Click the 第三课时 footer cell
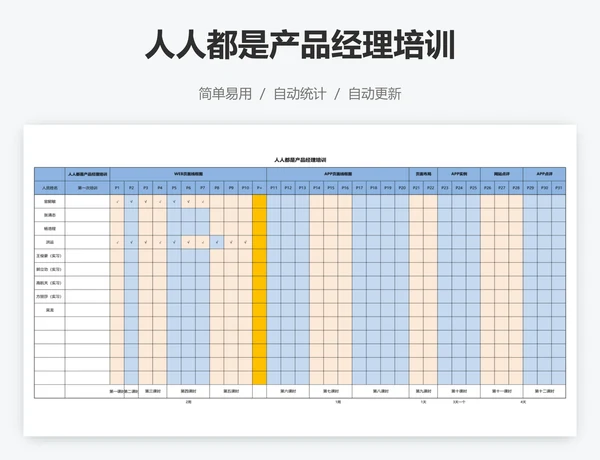The height and width of the screenshot is (460, 600). tap(153, 391)
